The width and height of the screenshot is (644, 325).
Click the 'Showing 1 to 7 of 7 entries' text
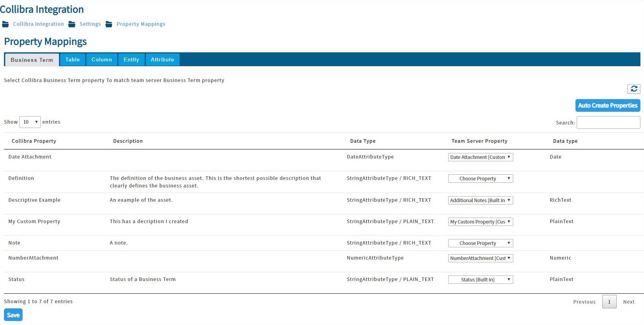[x=38, y=302]
